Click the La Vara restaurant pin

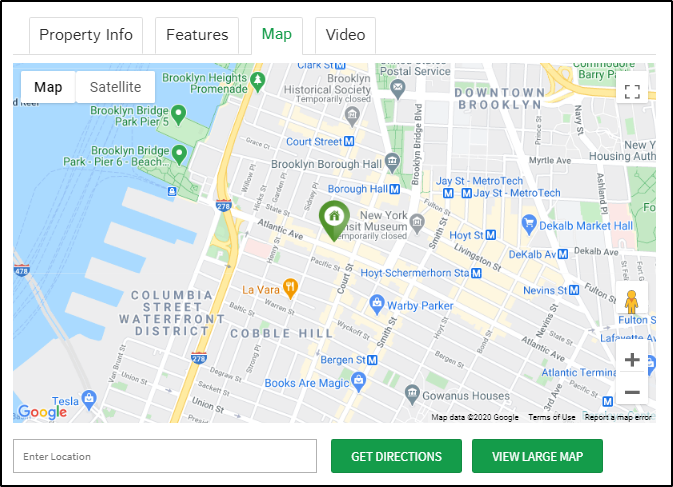tap(291, 288)
